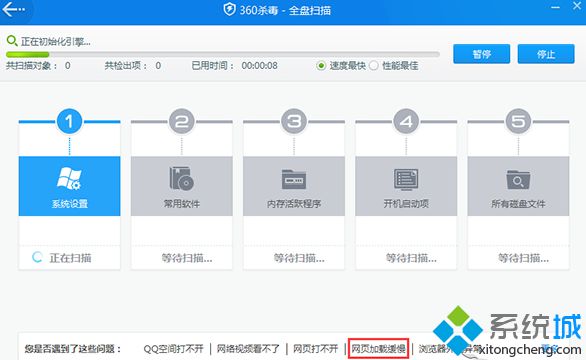Click the 360杀毒 shield logo
This screenshot has height=360, width=586.
[x=229, y=10]
